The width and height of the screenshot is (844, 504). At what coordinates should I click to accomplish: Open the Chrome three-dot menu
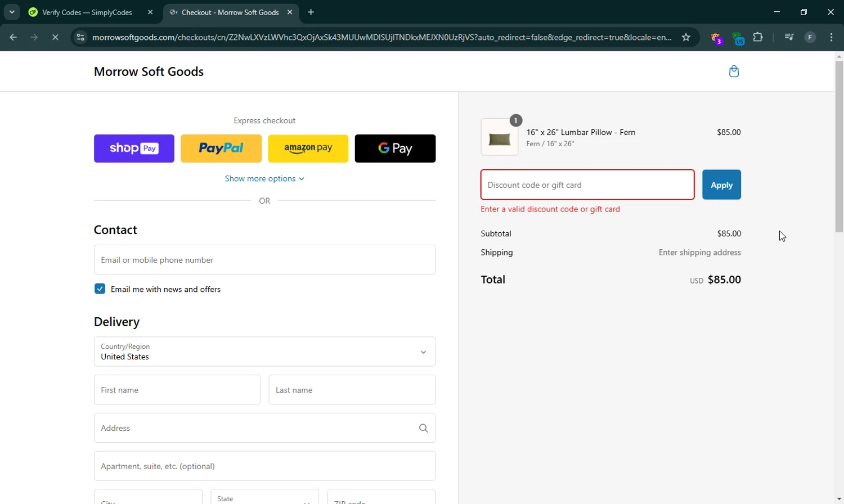(831, 37)
